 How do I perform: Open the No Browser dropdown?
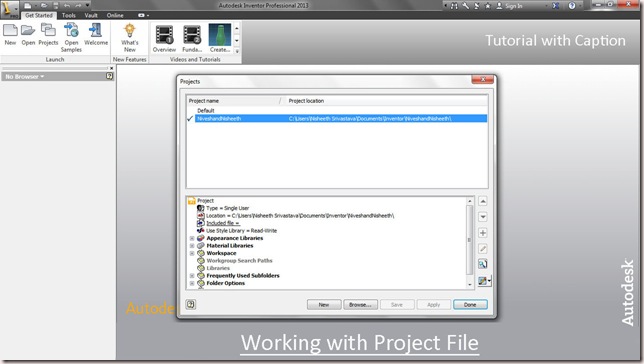25,76
